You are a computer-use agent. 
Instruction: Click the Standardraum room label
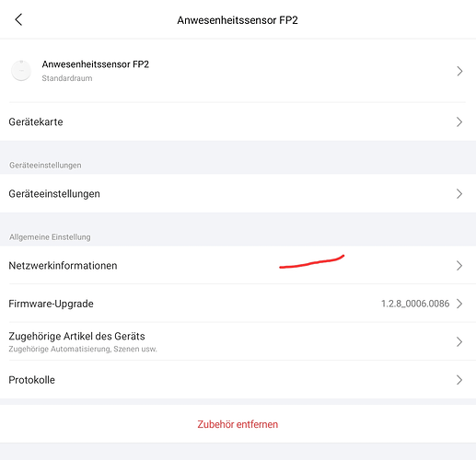tap(67, 78)
